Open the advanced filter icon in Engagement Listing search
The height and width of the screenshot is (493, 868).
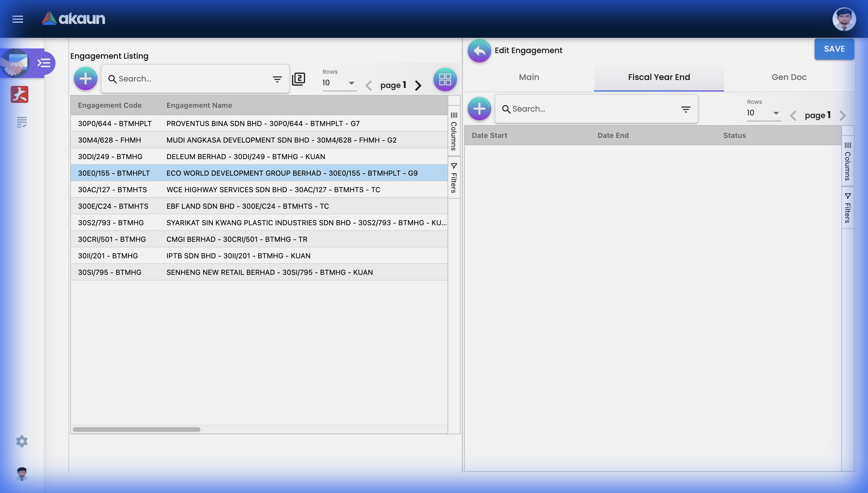coord(277,79)
